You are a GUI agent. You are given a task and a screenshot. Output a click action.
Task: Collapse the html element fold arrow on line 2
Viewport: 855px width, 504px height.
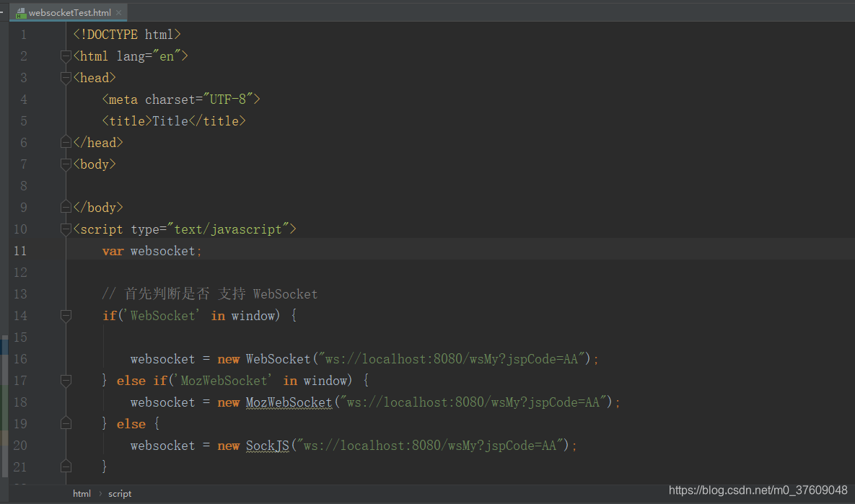coord(65,56)
